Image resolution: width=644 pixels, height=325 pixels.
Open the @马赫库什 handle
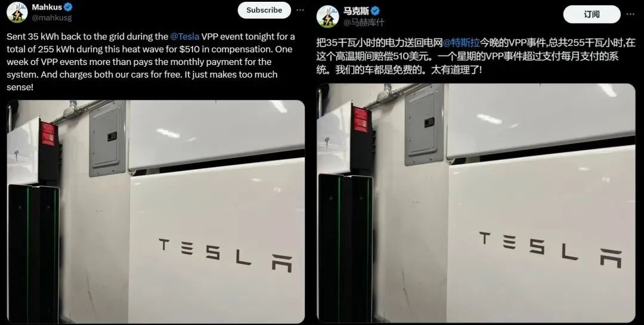[x=364, y=22]
